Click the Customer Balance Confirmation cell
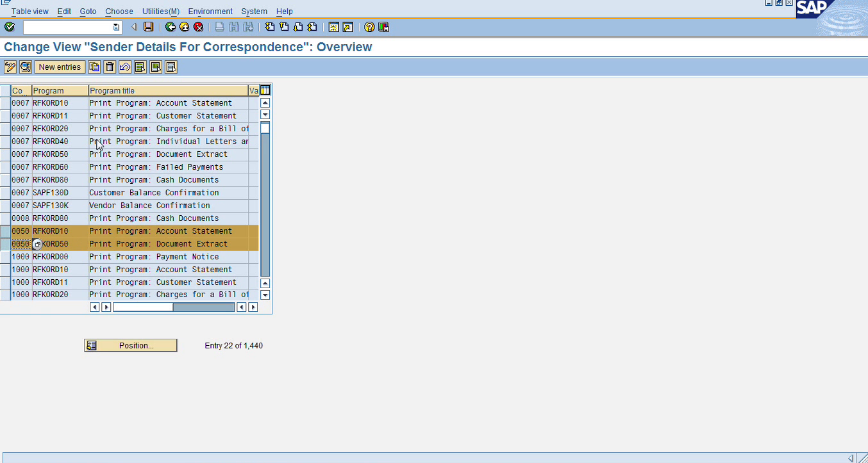Image resolution: width=868 pixels, height=463 pixels. coord(169,193)
